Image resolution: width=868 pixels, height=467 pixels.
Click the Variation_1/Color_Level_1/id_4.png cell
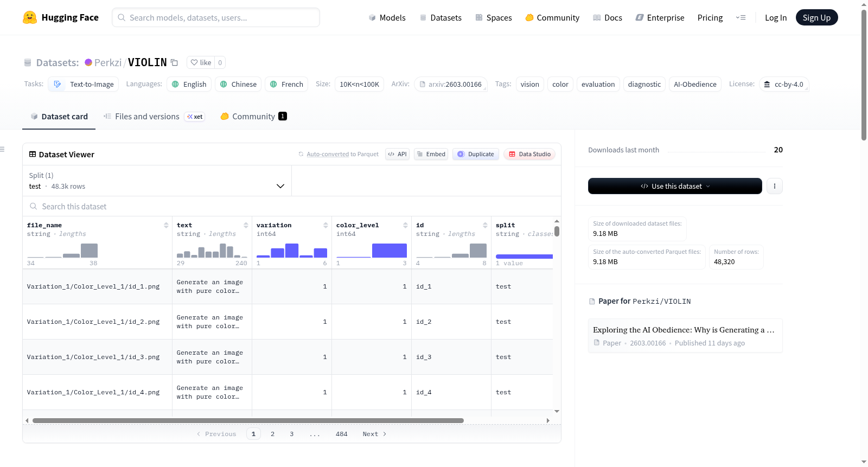pos(97,392)
